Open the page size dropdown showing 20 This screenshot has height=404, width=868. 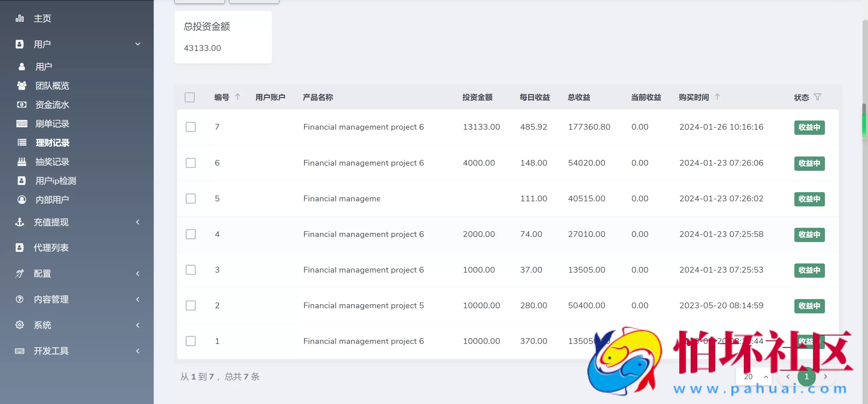click(x=755, y=377)
